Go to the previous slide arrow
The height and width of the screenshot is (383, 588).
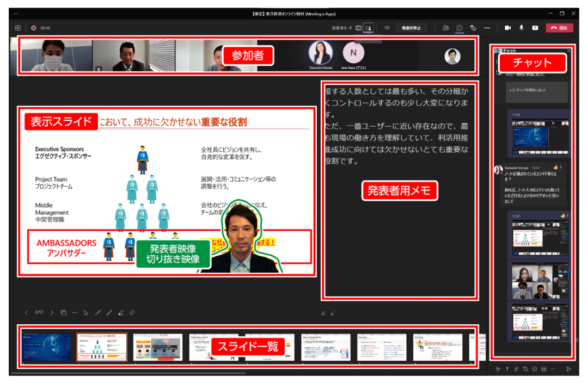pyautogui.click(x=26, y=312)
